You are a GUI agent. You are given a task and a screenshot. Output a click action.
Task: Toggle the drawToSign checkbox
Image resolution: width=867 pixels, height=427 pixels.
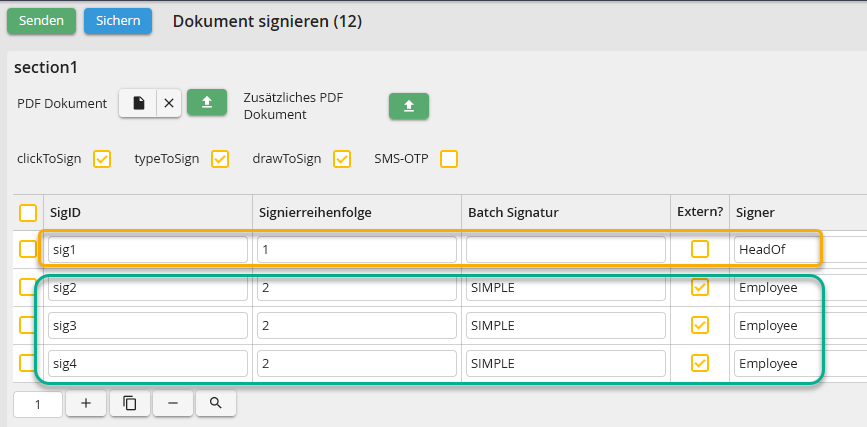[x=342, y=159]
